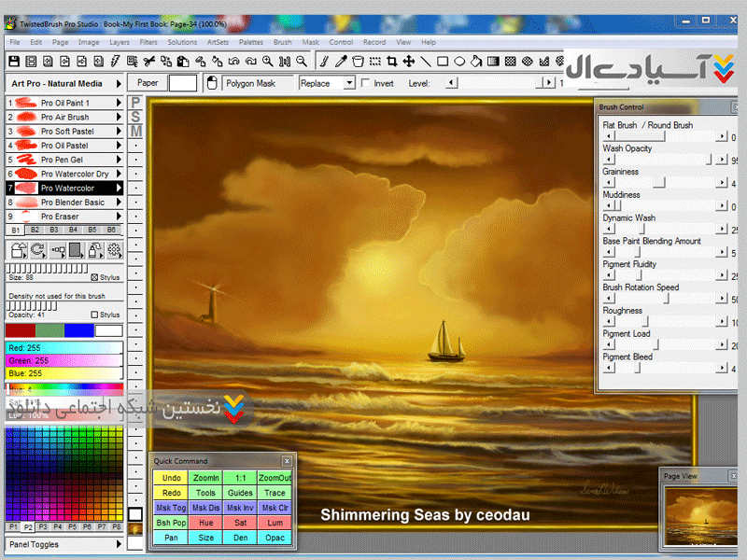This screenshot has height=560, width=747.
Task: Select the Line drawing tool
Action: coord(426,62)
